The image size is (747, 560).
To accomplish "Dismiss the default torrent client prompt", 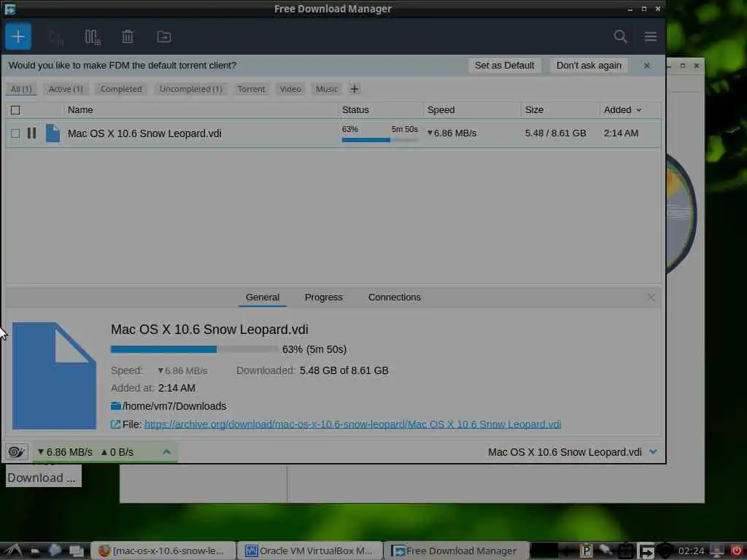I will point(646,66).
